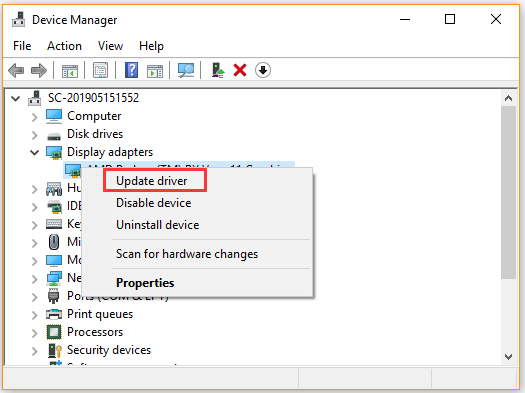
Task: Click the Security devices key icon
Action: point(55,350)
